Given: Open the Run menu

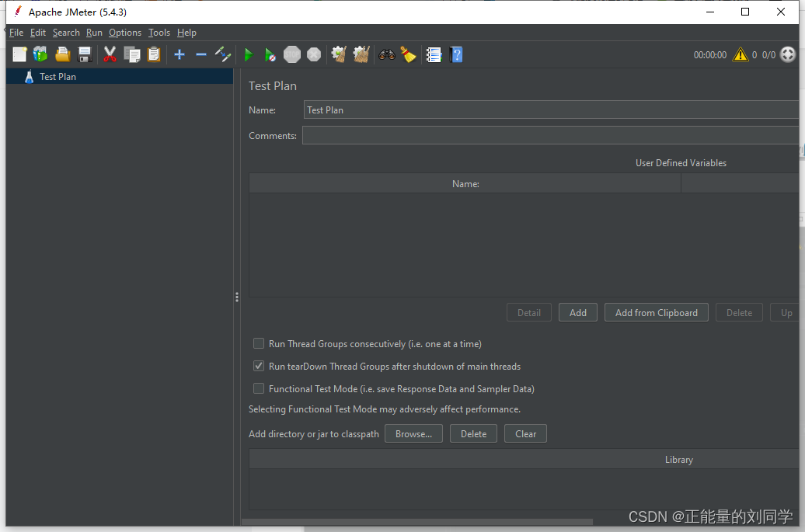Looking at the screenshot, I should [95, 33].
